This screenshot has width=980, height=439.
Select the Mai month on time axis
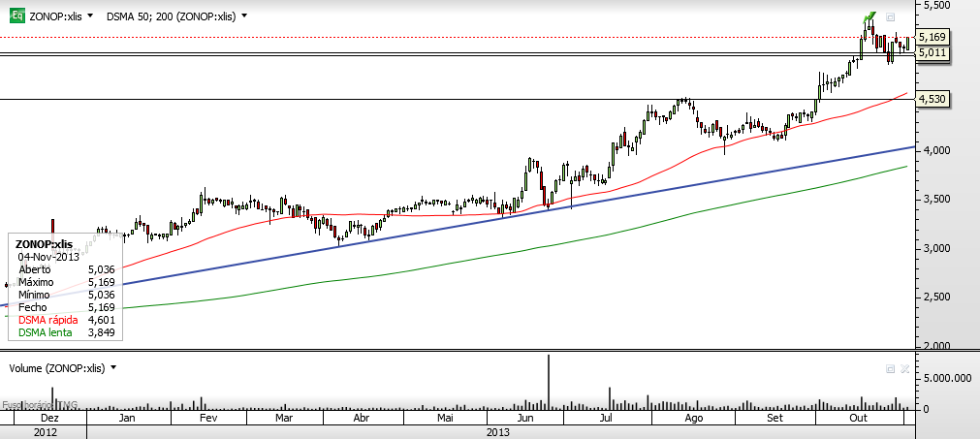click(444, 418)
